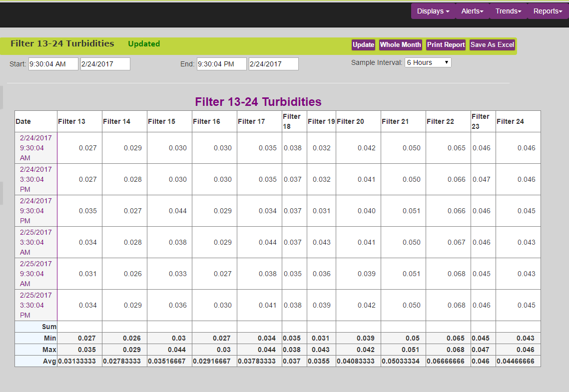Viewport: 569px width, 392px height.
Task: Select the Date column header
Action: tap(36, 121)
